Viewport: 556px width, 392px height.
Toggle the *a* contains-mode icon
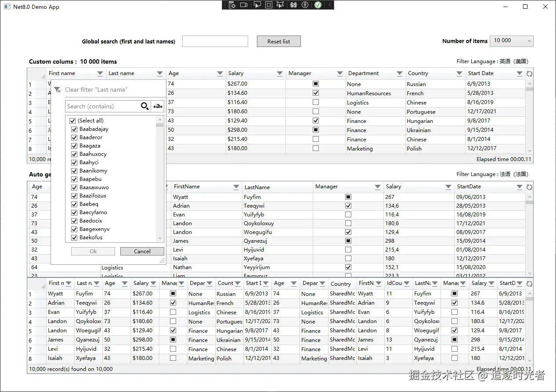(158, 106)
